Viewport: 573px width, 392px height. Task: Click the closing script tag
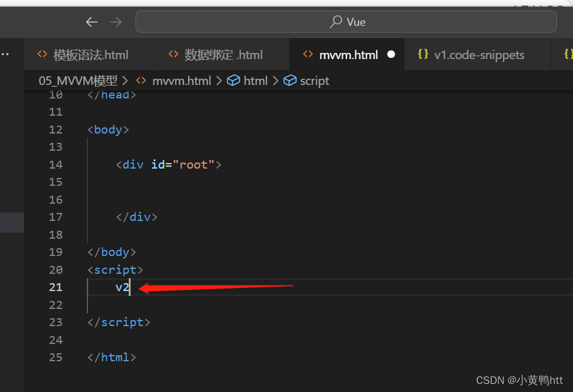pyautogui.click(x=119, y=322)
